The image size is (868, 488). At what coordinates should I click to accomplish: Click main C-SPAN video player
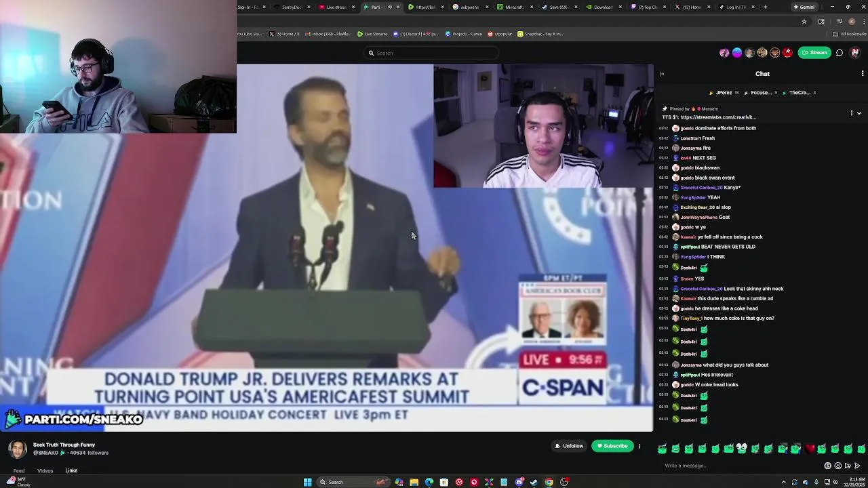[325, 247]
